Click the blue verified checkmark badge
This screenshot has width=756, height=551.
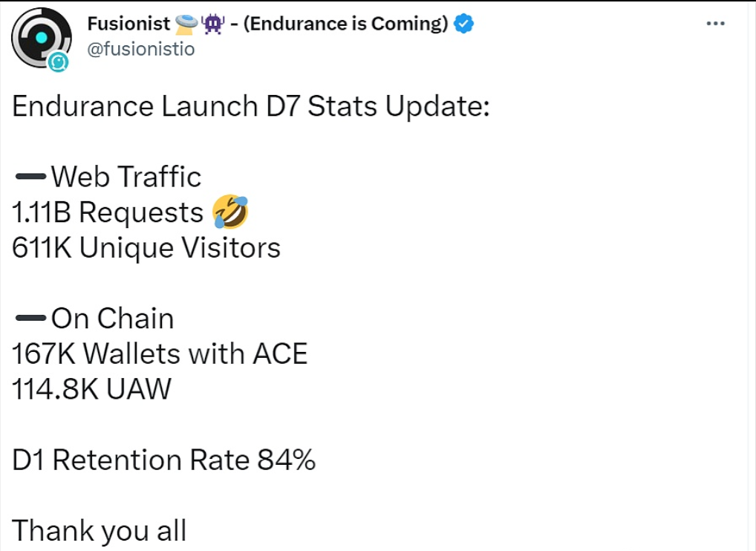464,24
